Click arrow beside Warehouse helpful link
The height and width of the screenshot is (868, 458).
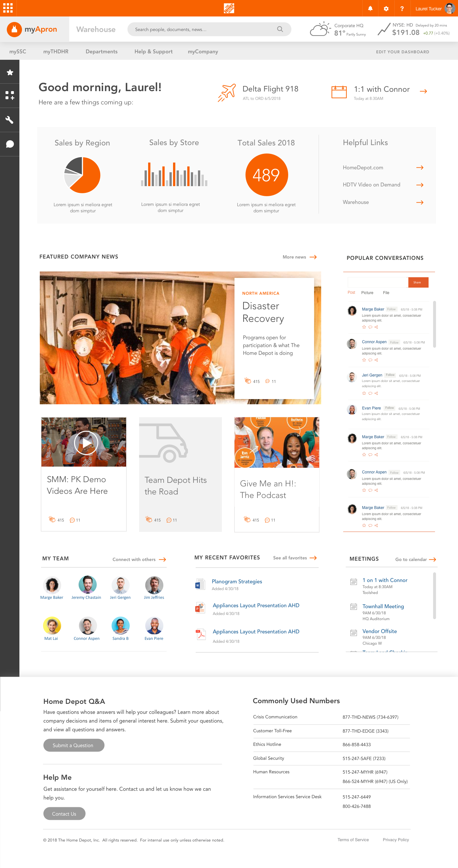click(x=420, y=203)
